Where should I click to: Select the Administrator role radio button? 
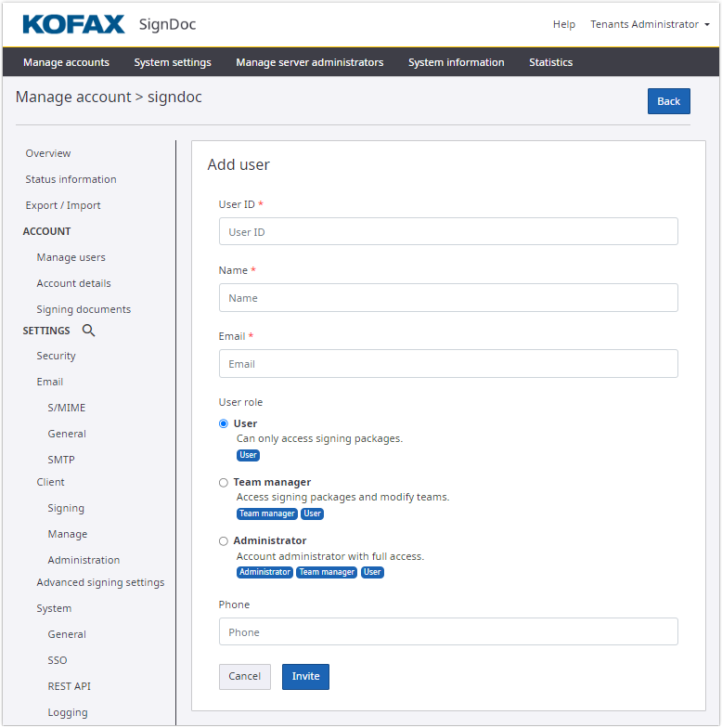tap(223, 541)
